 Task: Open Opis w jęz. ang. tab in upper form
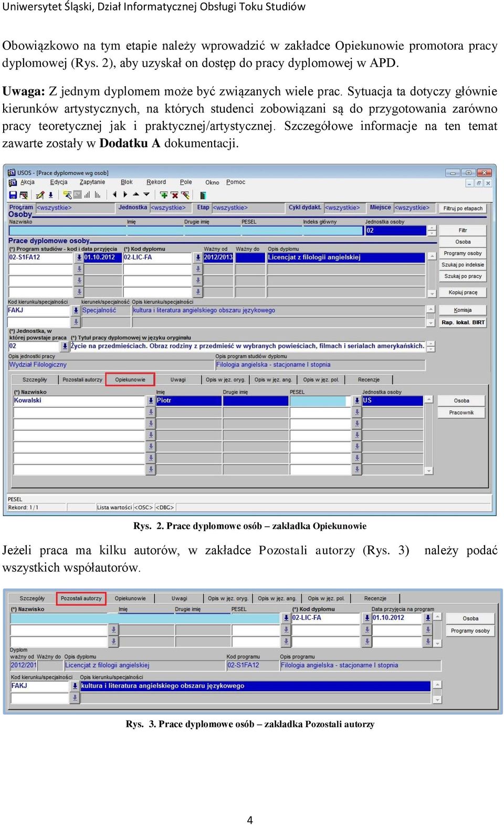273,379
